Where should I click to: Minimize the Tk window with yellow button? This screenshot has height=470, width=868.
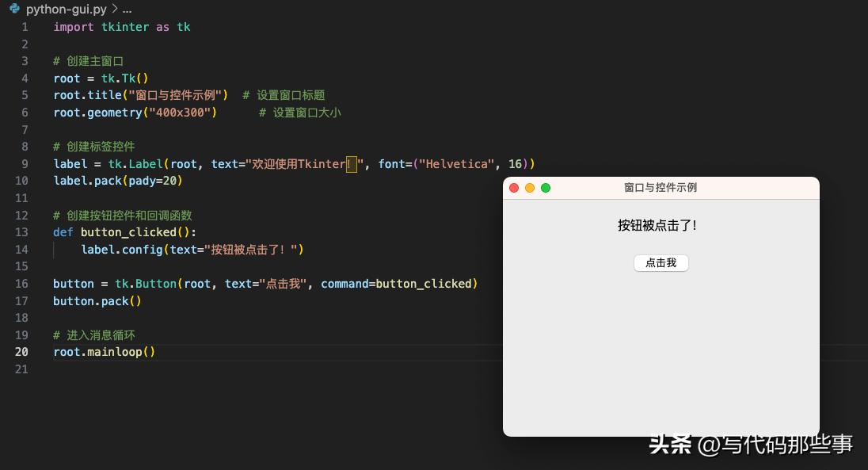[530, 188]
